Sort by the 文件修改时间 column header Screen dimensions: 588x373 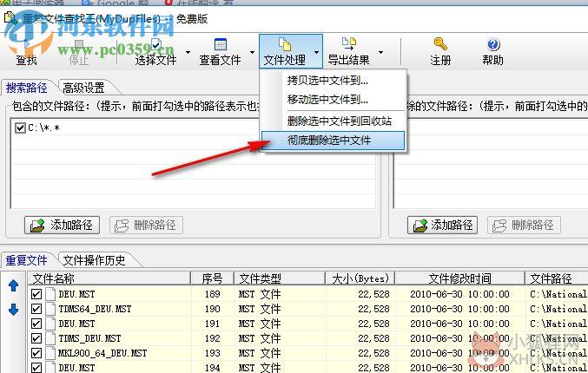[459, 278]
